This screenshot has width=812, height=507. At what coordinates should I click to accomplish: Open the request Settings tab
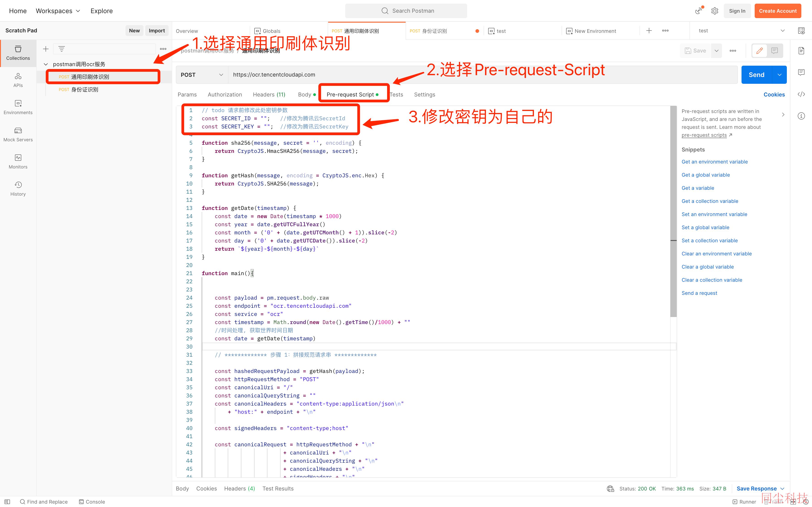click(x=424, y=95)
